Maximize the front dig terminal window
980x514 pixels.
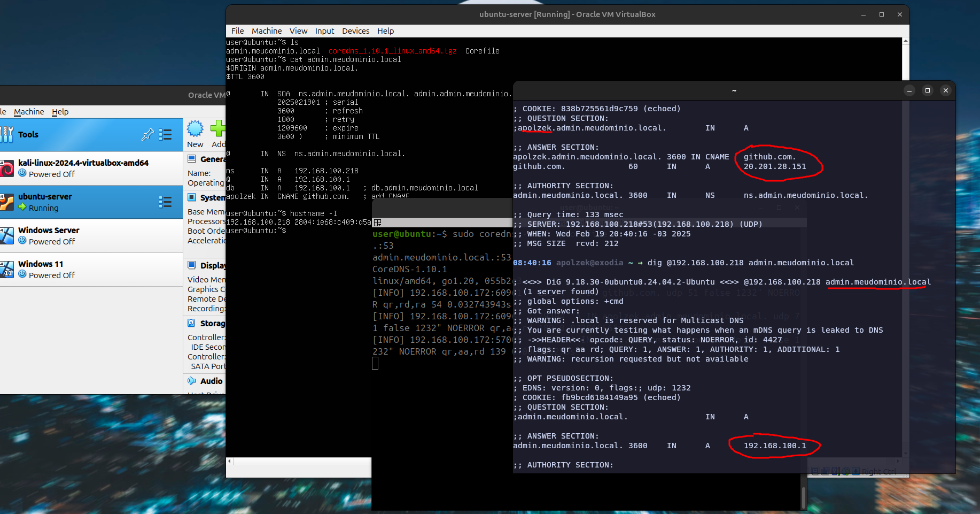point(928,90)
